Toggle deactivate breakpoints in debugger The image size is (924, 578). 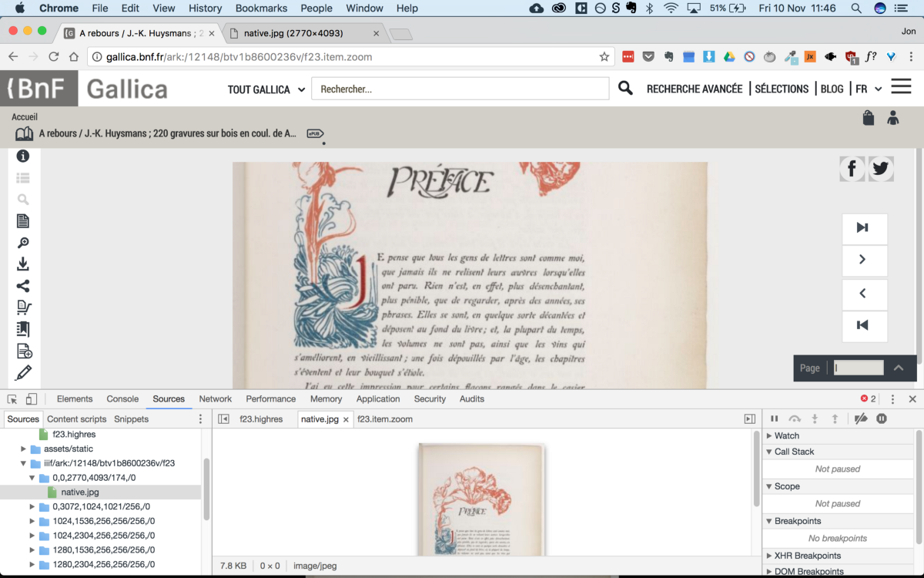[861, 418]
